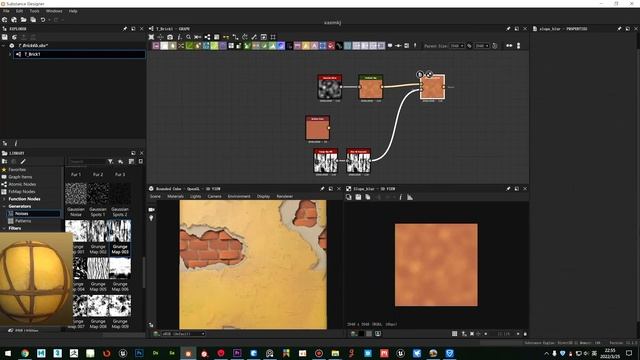Screen dimensions: 640x360
Task: Select Patterns under Generators
Action: pyautogui.click(x=23, y=221)
